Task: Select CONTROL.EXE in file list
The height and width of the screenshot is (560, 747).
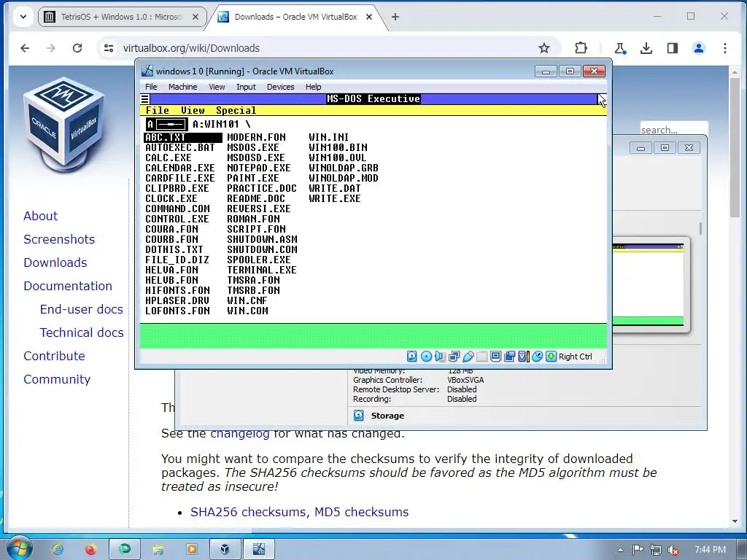Action: pyautogui.click(x=177, y=219)
